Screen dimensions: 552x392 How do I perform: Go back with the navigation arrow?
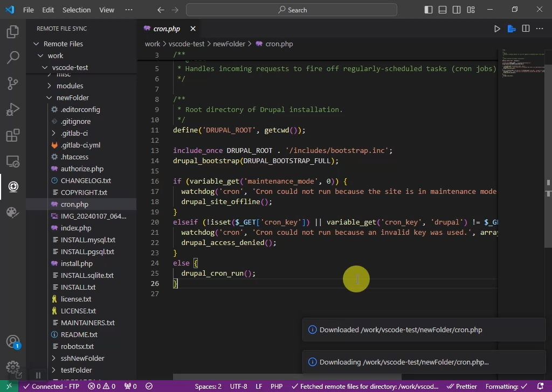click(161, 10)
